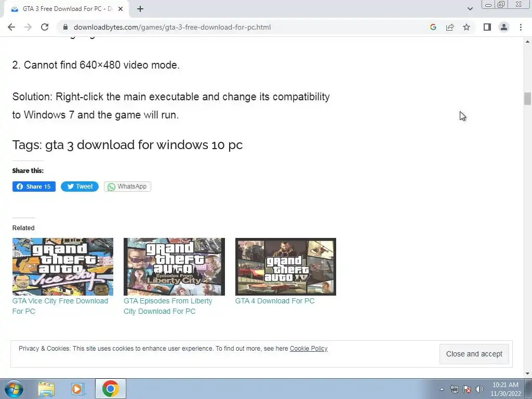This screenshot has height=399, width=532.
Task: Share article on Facebook
Action: point(34,187)
